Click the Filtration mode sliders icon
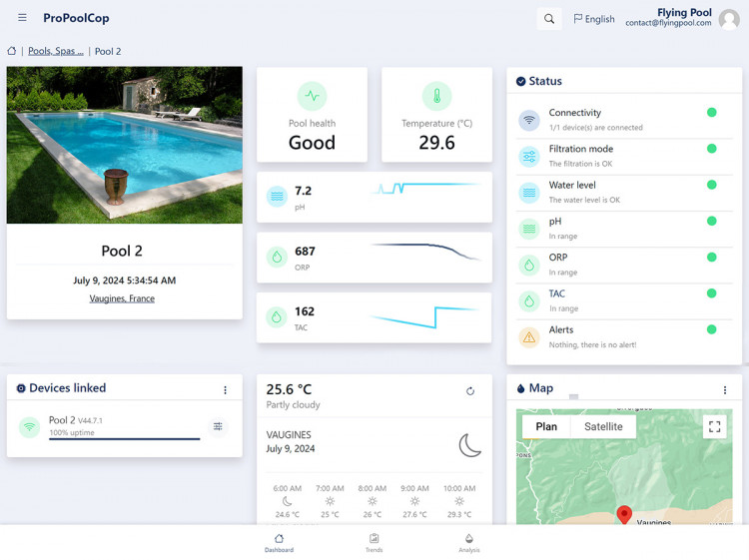 [529, 156]
